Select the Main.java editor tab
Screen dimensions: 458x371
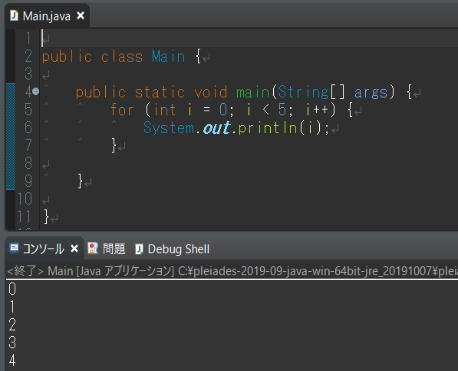tap(46, 16)
